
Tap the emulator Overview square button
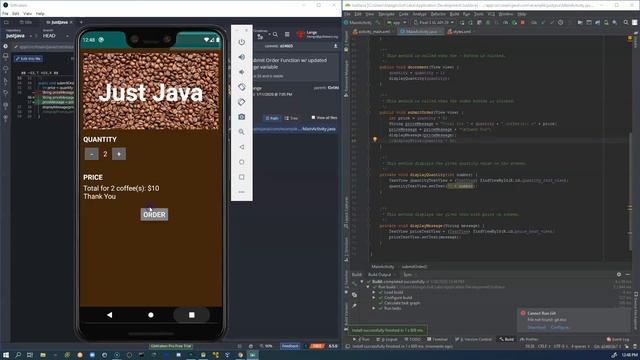coord(191,315)
